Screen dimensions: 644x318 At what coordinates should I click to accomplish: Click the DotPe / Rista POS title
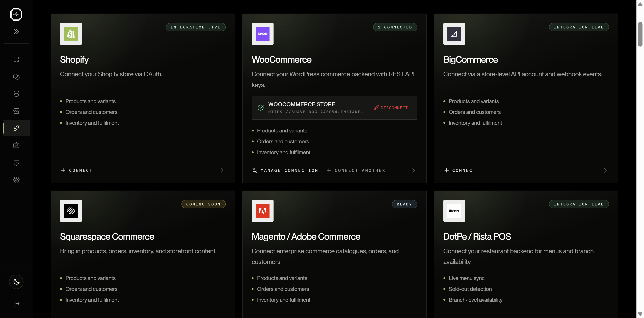(x=477, y=237)
